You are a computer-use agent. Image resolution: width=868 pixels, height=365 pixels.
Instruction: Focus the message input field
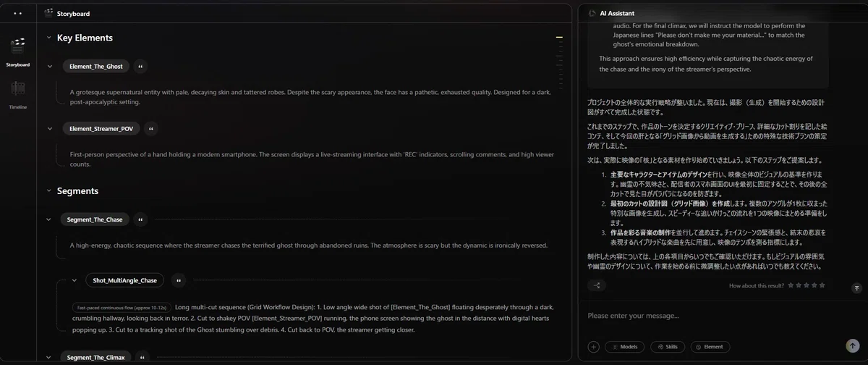click(x=716, y=316)
